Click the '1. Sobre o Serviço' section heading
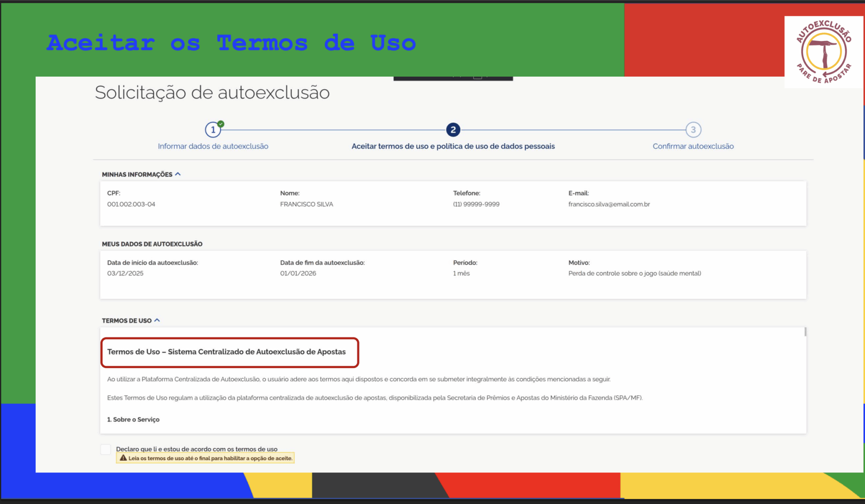The height and width of the screenshot is (504, 865). coord(133,419)
